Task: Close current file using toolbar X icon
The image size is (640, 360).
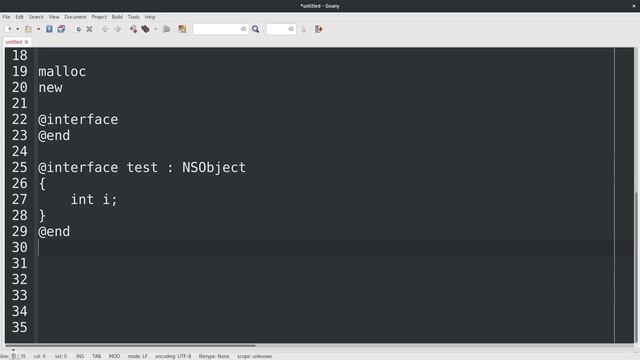Action: tap(89, 29)
